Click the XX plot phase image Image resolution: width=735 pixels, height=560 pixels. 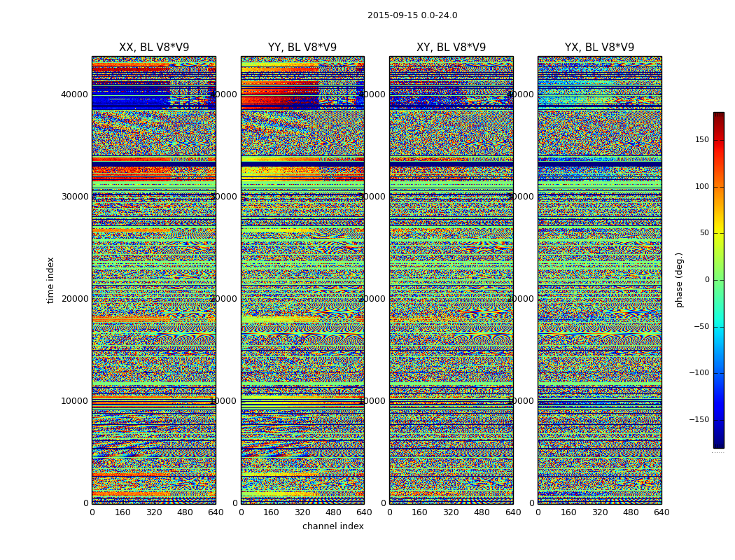coord(154,280)
